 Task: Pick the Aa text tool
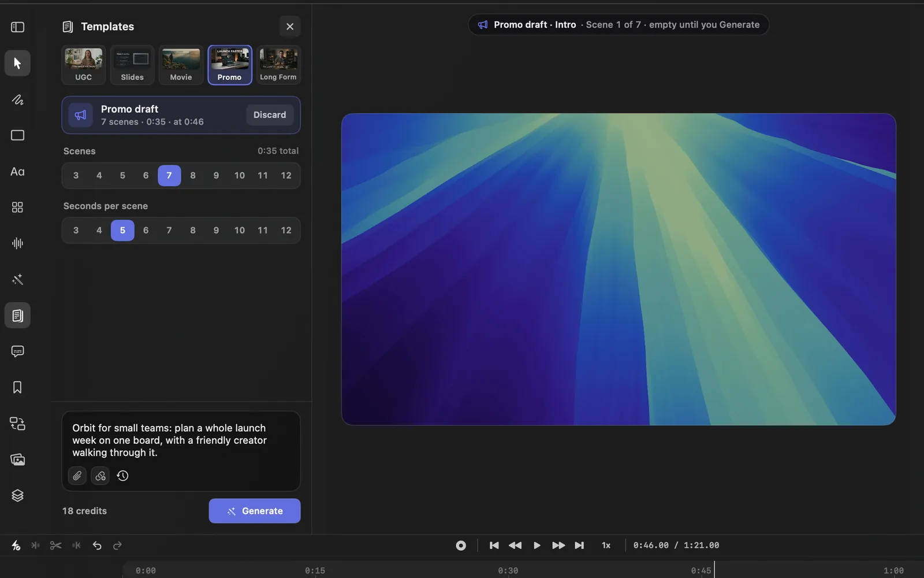(x=17, y=172)
